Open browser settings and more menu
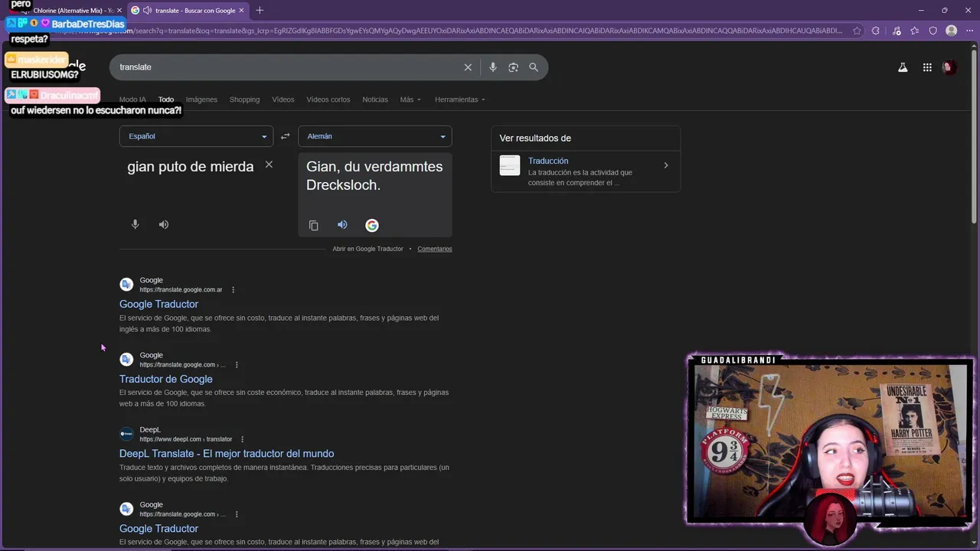 point(969,31)
